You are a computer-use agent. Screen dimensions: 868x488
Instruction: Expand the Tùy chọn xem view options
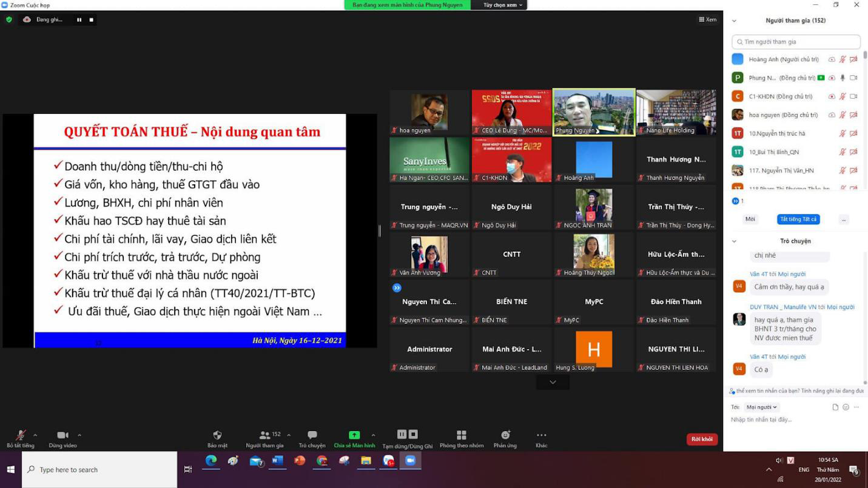click(x=503, y=5)
